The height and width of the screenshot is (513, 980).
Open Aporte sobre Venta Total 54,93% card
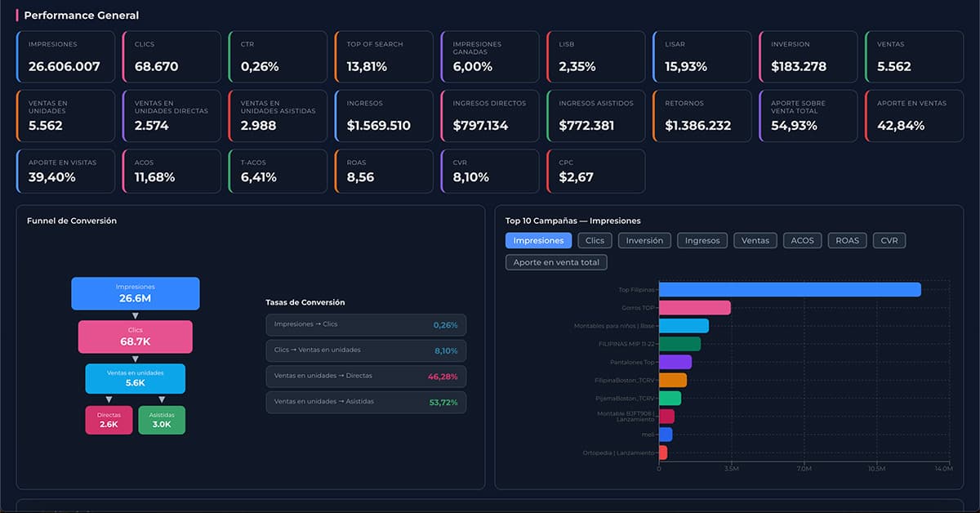click(x=808, y=116)
